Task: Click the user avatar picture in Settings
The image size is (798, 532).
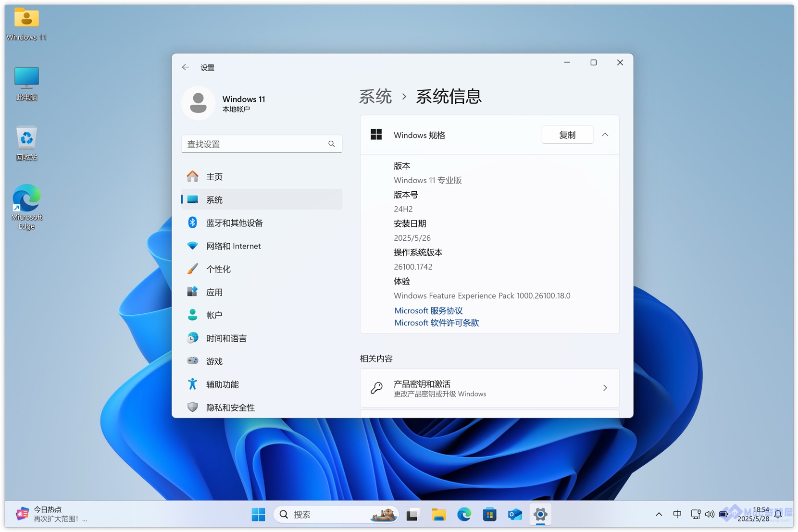Action: pyautogui.click(x=198, y=103)
